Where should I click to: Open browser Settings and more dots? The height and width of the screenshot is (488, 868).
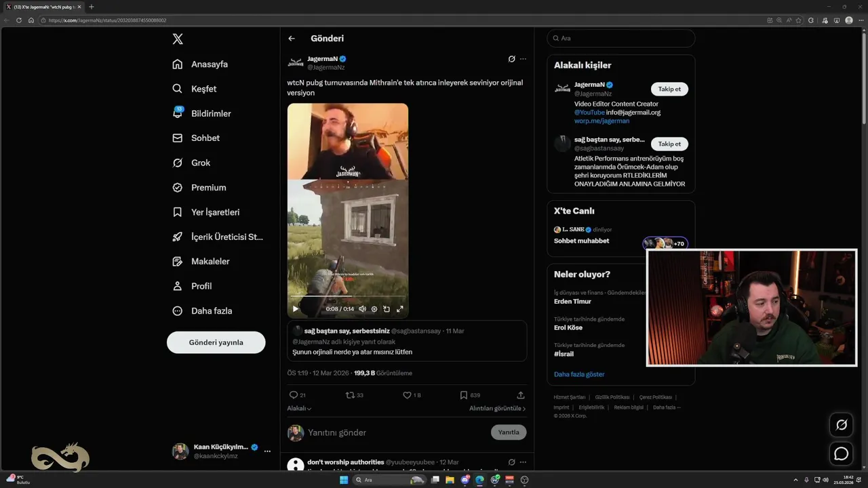[861, 20]
